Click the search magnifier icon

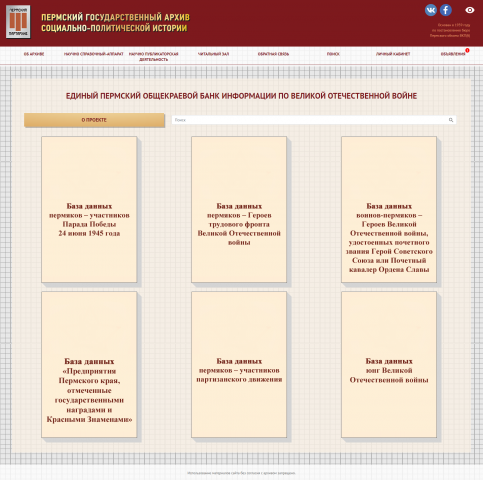[451, 120]
